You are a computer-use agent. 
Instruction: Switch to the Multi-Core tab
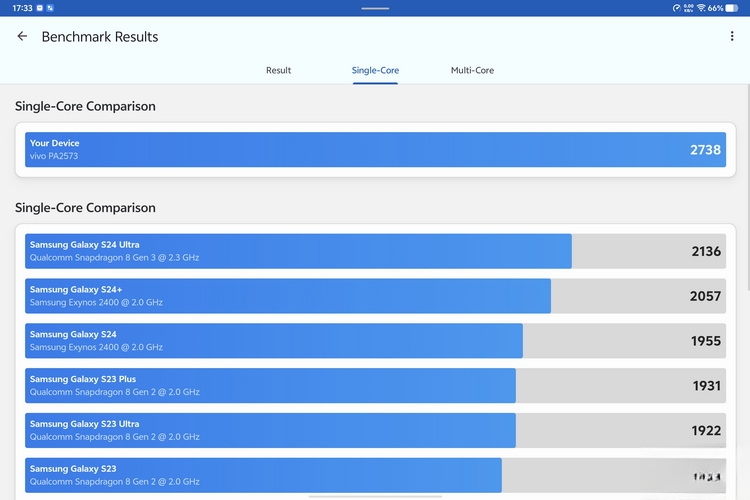(x=472, y=70)
